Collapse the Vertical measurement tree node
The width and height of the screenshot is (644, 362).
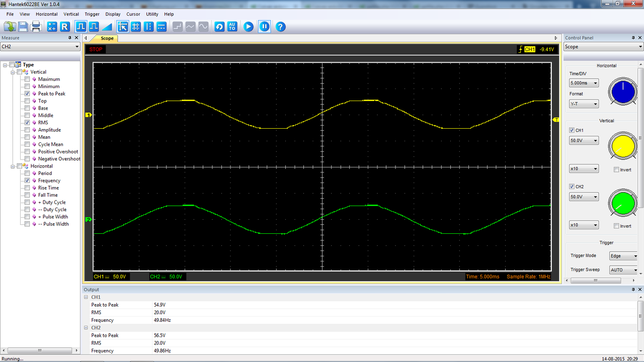point(13,72)
